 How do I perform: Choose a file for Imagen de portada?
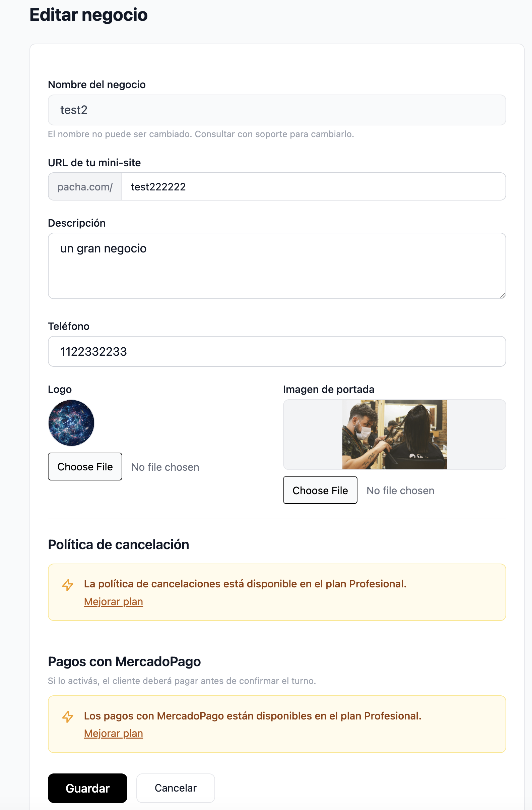[x=320, y=490]
